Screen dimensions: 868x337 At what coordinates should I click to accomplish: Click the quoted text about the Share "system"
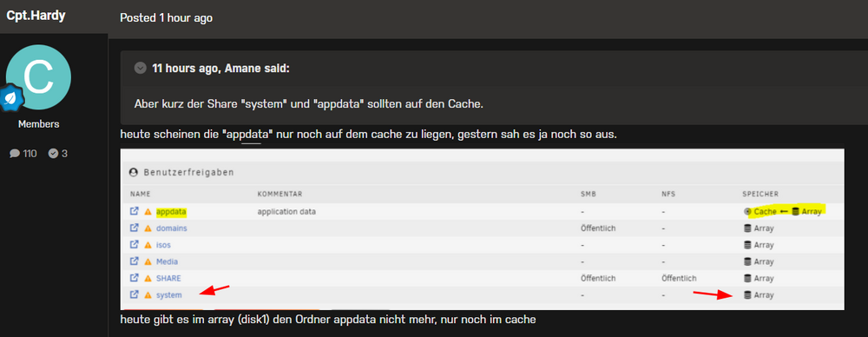[x=309, y=104]
